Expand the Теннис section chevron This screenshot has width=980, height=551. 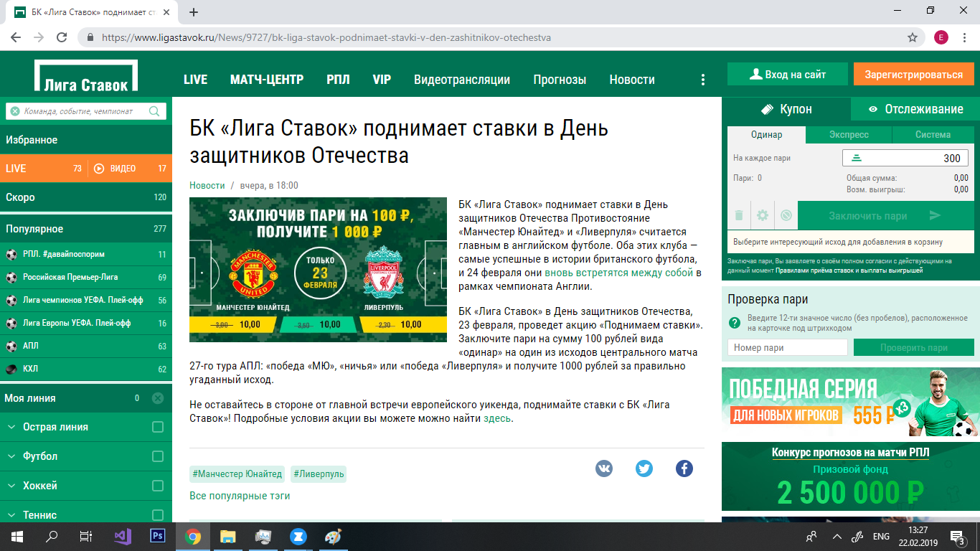[x=11, y=515]
